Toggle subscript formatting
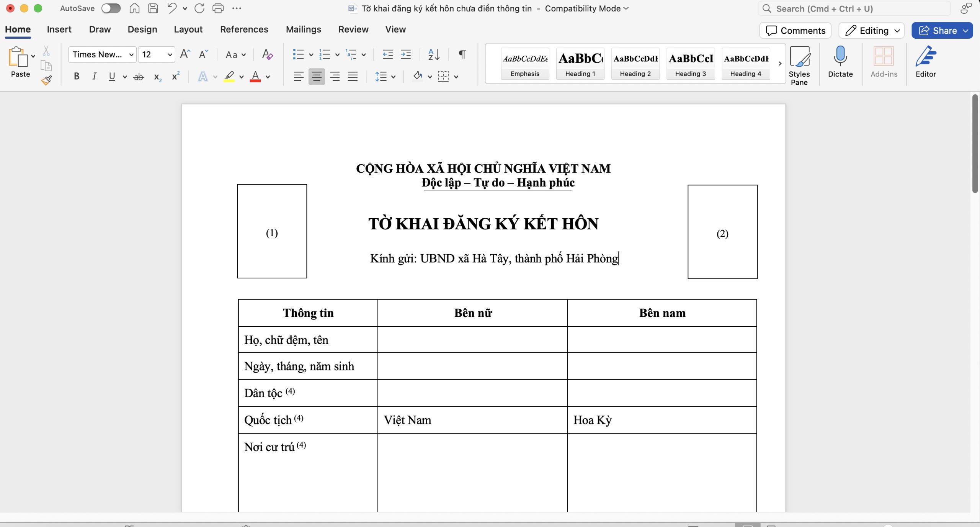 pos(157,77)
